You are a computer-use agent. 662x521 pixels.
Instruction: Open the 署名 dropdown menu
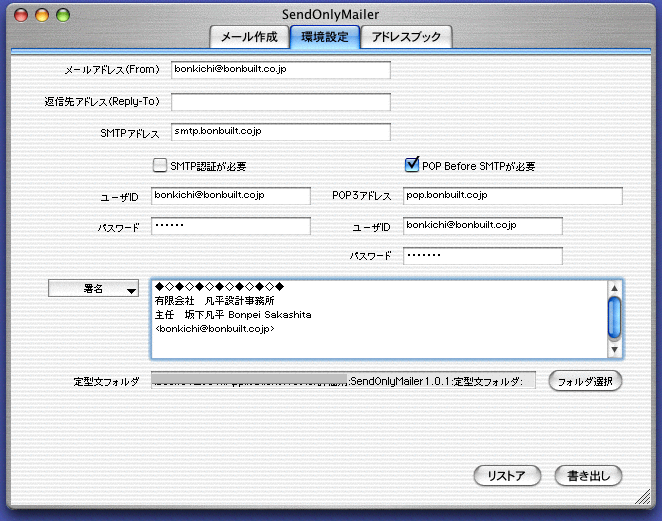coord(93,289)
